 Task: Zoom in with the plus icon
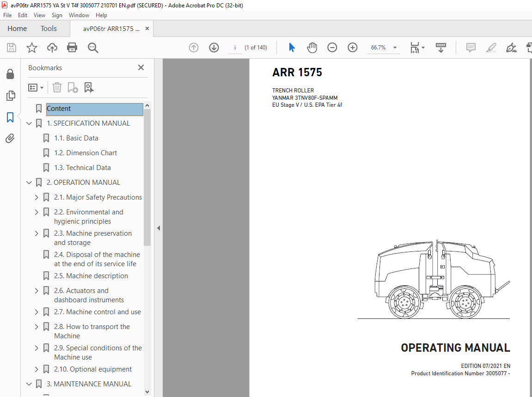click(x=353, y=48)
